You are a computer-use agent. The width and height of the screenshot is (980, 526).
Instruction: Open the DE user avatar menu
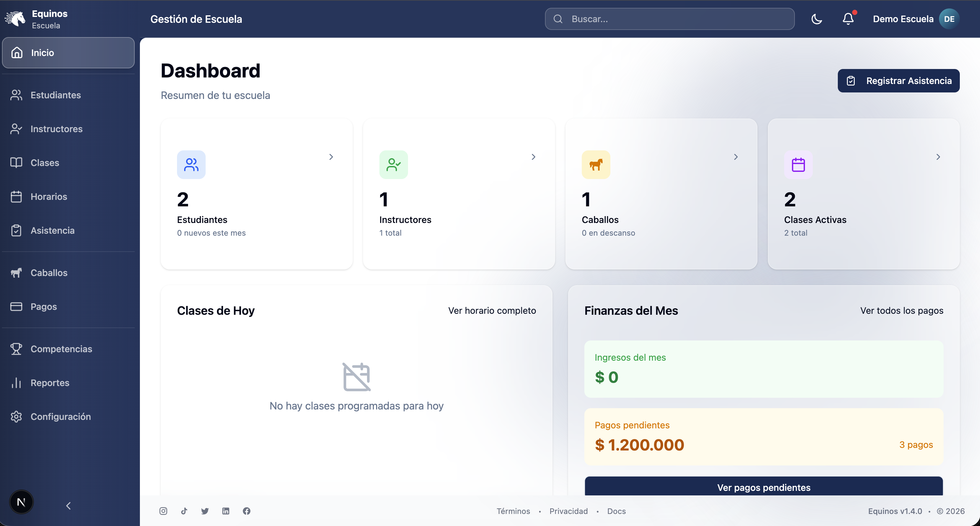click(949, 19)
